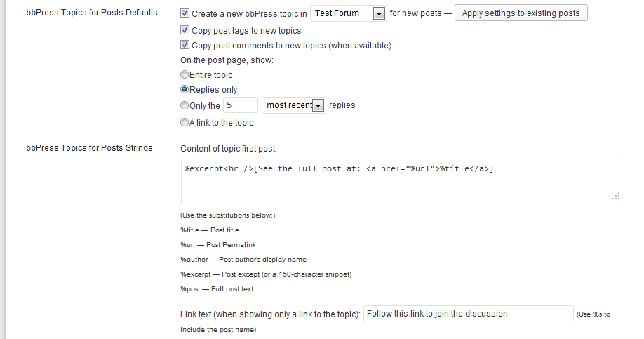Click the arrow icon beside most recent

318,105
